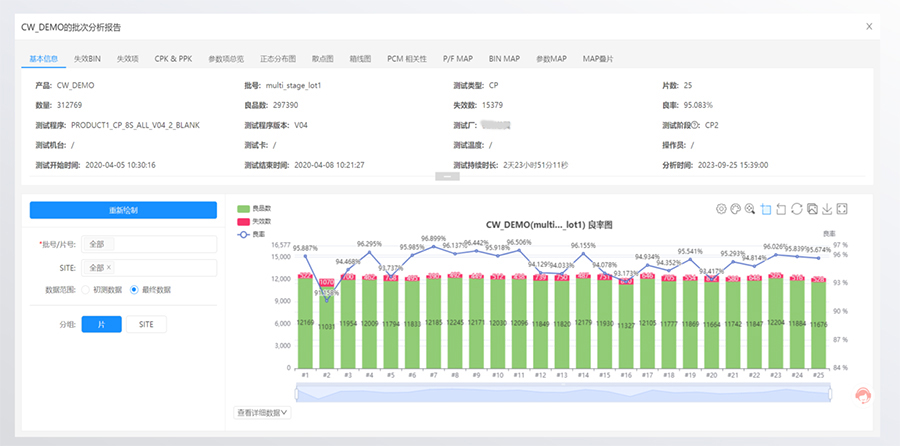Select 最终数据 radio option
Image resolution: width=900 pixels, height=446 pixels.
click(150, 290)
